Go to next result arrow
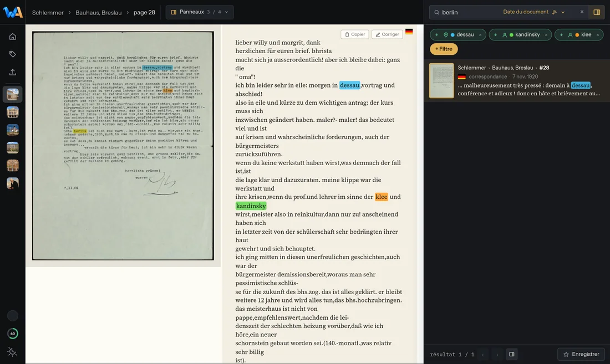This screenshot has width=610, height=364. pyautogui.click(x=497, y=354)
